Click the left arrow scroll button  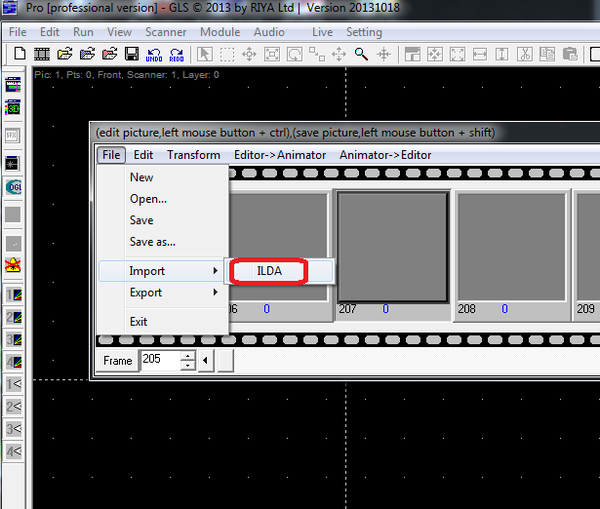(205, 360)
